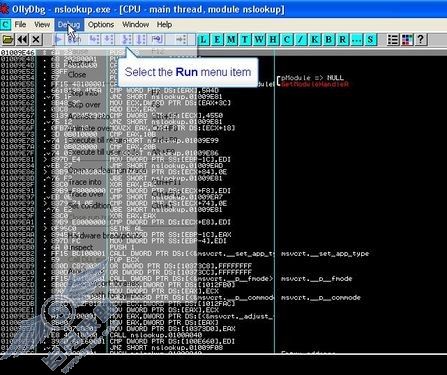
Task: Select Step over in the Debug menu
Action: pyautogui.click(x=125, y=105)
